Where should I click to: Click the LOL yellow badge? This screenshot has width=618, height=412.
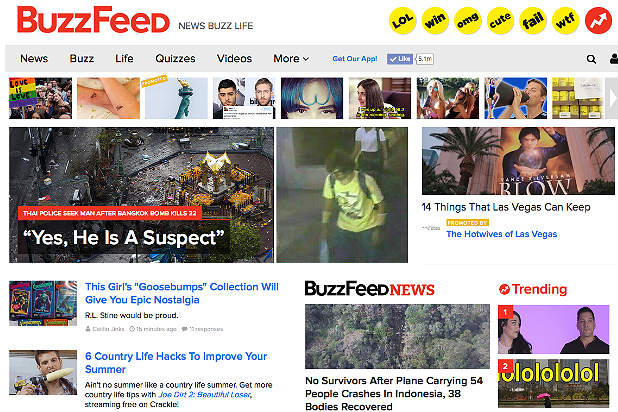click(x=402, y=20)
